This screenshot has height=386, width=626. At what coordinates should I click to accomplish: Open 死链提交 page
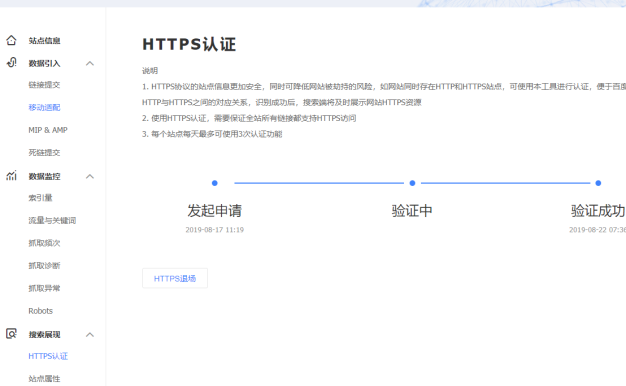tap(44, 152)
